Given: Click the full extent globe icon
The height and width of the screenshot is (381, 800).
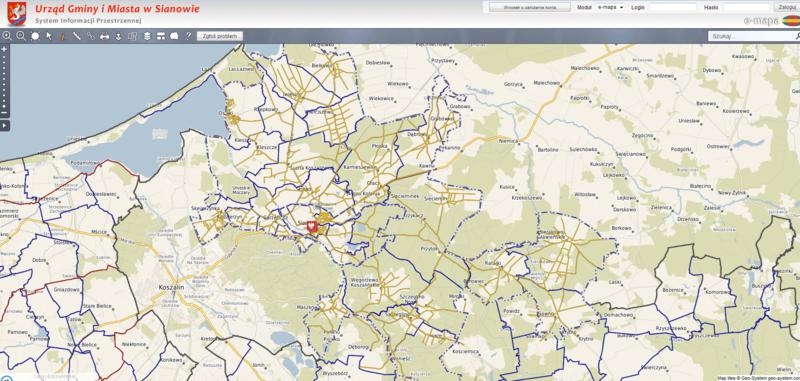Looking at the screenshot, I should (35, 36).
